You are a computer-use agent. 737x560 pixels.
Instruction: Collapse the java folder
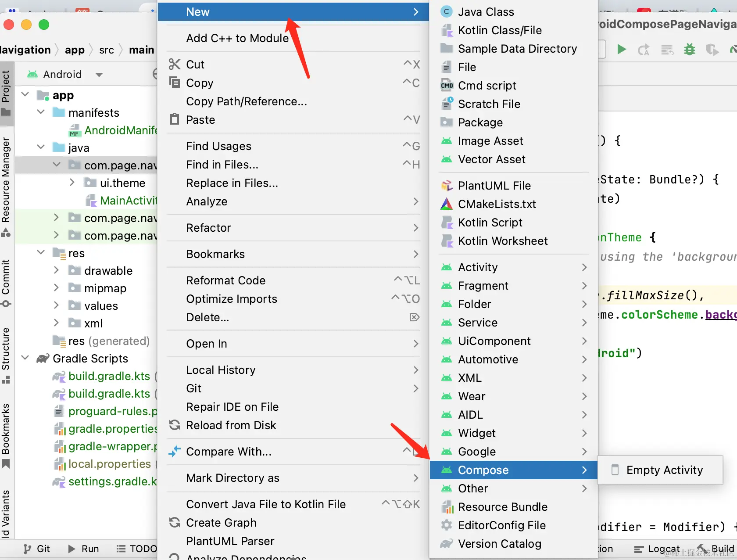[41, 147]
